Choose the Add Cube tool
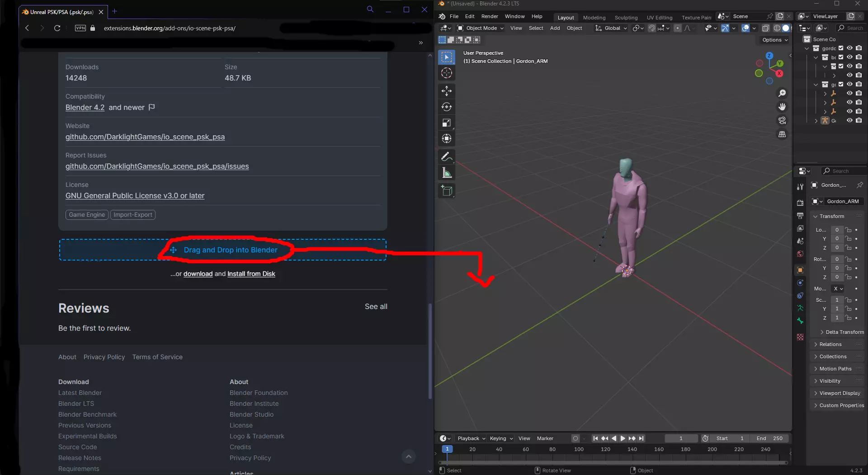This screenshot has width=868, height=475. coord(447,191)
